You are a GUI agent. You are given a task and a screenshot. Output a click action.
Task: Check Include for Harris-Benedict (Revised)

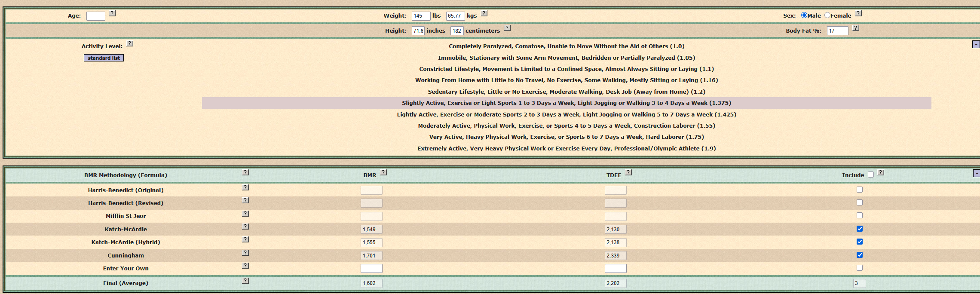[x=860, y=202]
